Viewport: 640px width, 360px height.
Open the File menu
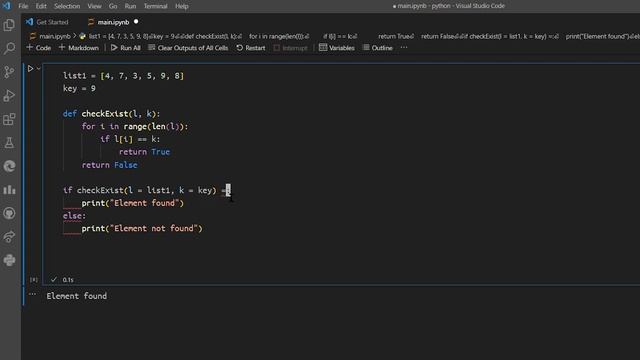point(23,6)
